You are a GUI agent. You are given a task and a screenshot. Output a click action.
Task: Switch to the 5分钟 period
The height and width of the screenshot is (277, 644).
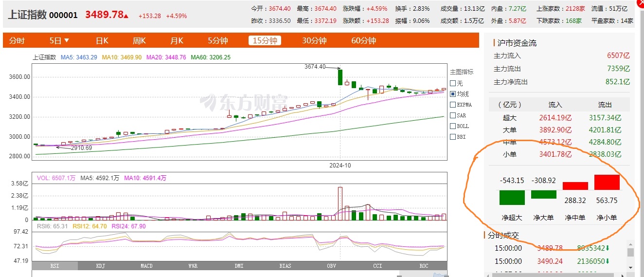[x=218, y=40]
